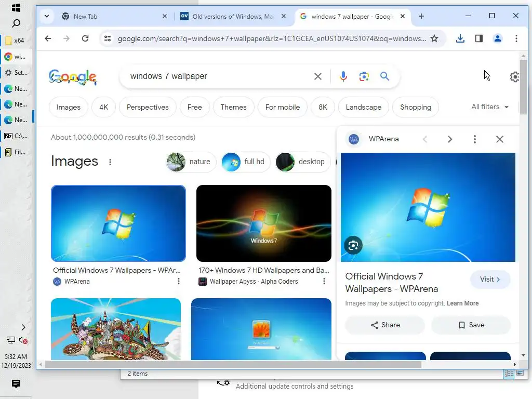The image size is (532, 399).
Task: Open 170+ Windows 7 HD Wallpapers link
Action: 263,270
